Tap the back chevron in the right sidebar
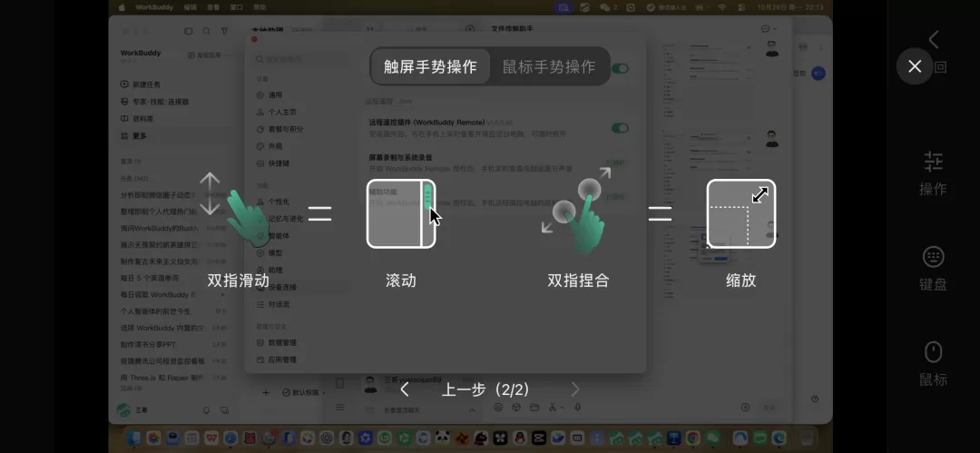Screen dimensions: 980x453 click(934, 39)
